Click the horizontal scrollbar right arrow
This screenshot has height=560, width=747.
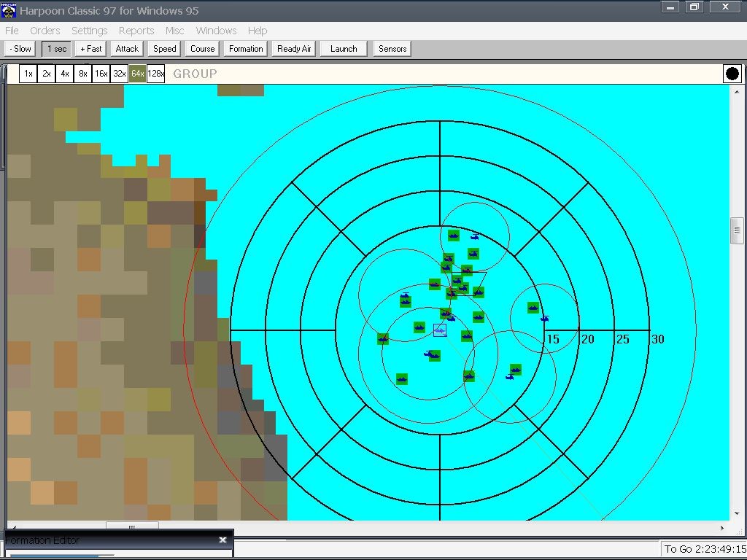(x=722, y=528)
